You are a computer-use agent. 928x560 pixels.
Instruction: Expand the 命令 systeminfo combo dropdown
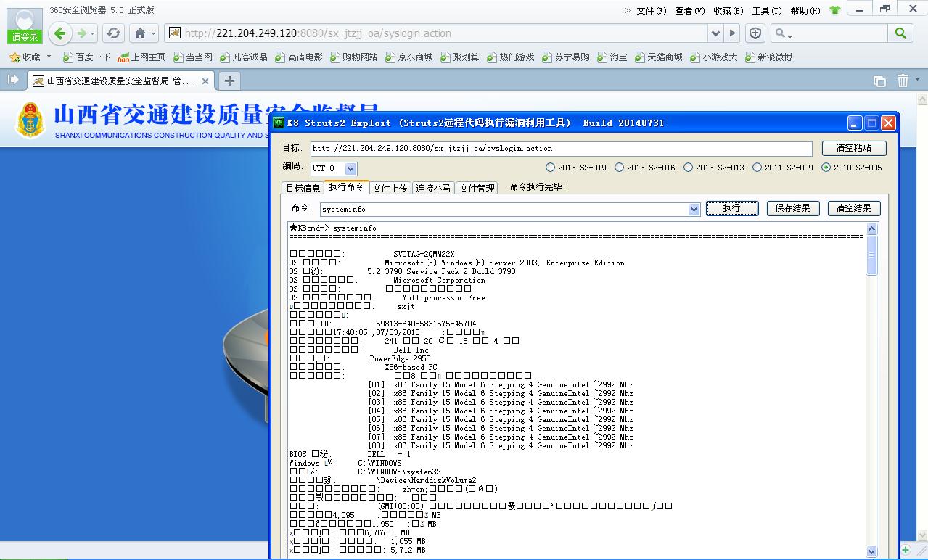(x=694, y=209)
